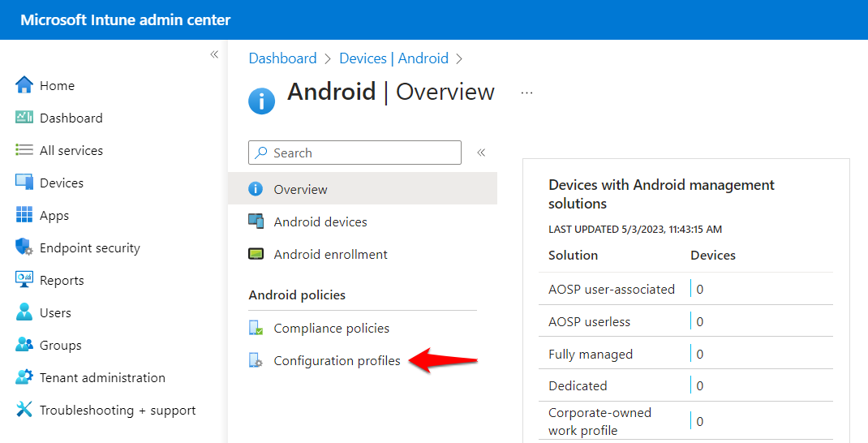This screenshot has width=868, height=443.
Task: Click the AOSP userless row
Action: [685, 322]
